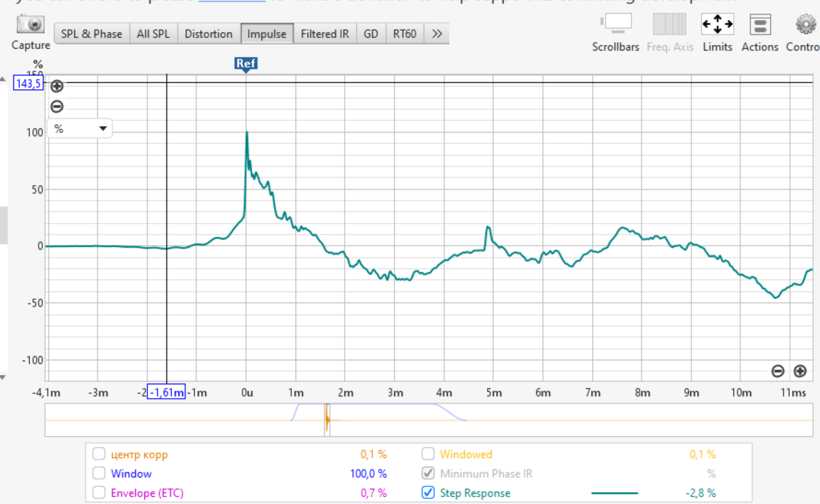Open the Y-axis units % dropdown
Screen dimensions: 820x504
(80, 128)
